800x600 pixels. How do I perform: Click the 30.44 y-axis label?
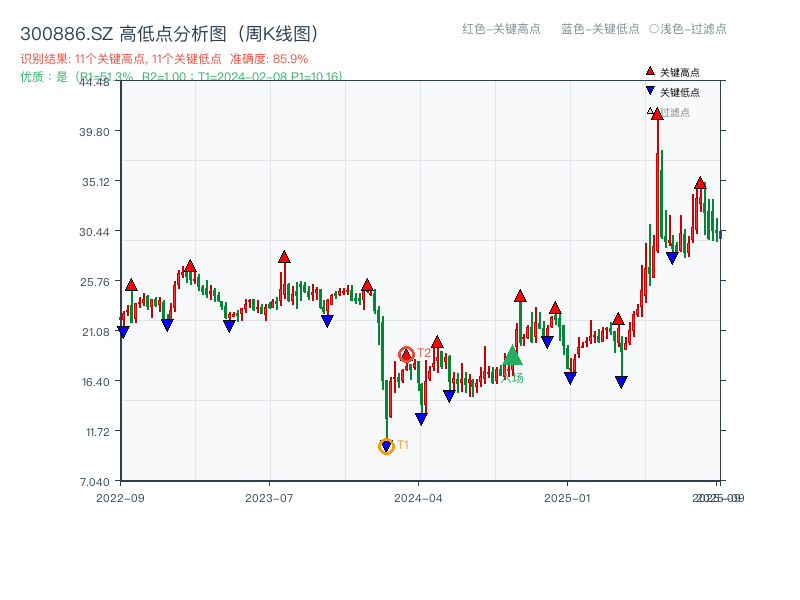[94, 232]
